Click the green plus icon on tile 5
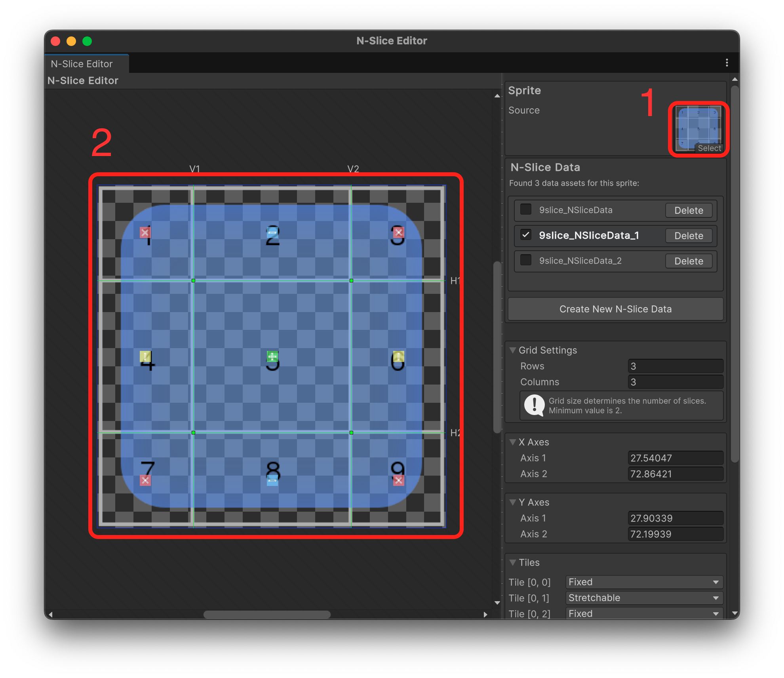Screen dimensions: 784x678 pos(272,356)
